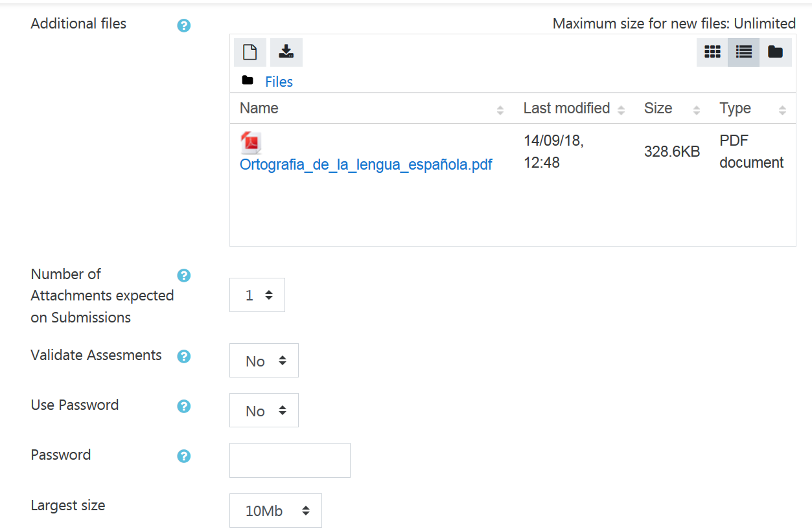This screenshot has width=812, height=529.
Task: Open help for Additional files
Action: click(x=184, y=26)
